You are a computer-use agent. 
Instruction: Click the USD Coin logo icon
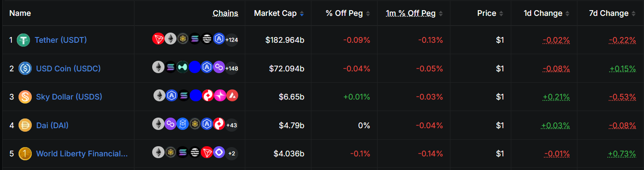[x=25, y=68]
